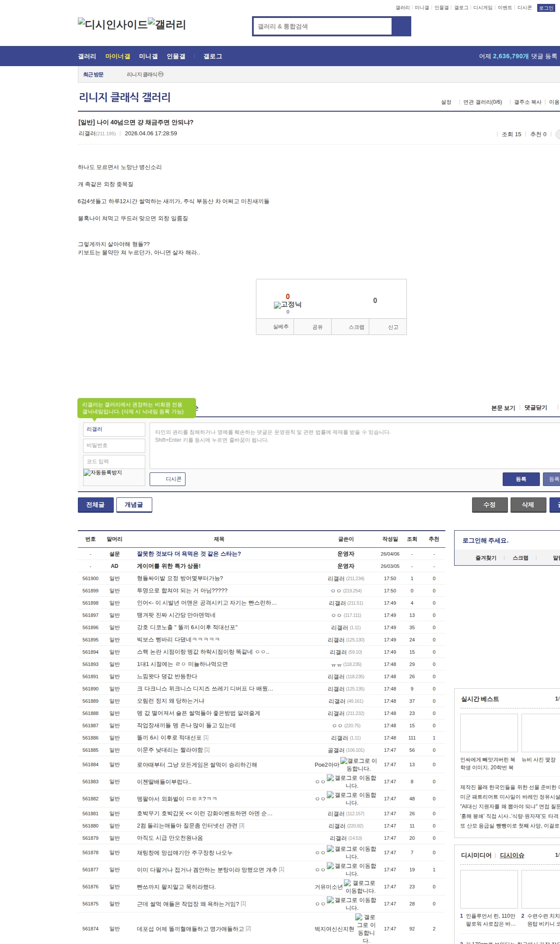This screenshot has height=944, width=560.
Task: Open the gallog icon in post 561878 row
Action: point(352,852)
